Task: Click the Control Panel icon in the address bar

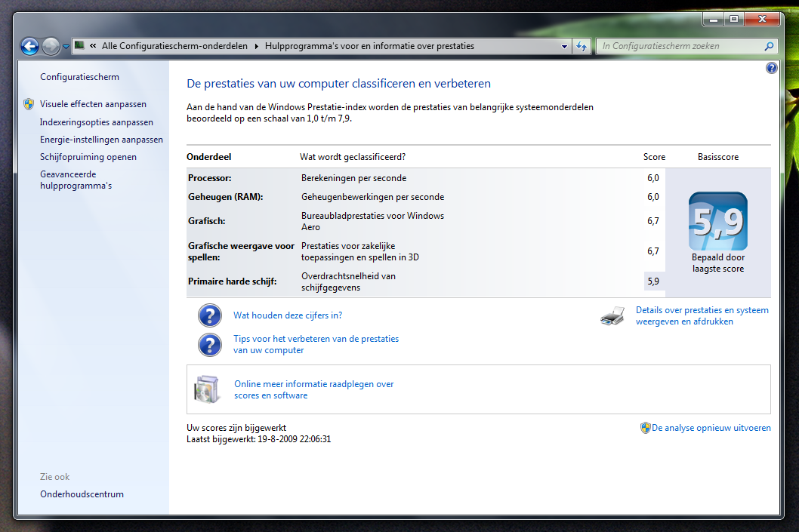Action: 79,45
